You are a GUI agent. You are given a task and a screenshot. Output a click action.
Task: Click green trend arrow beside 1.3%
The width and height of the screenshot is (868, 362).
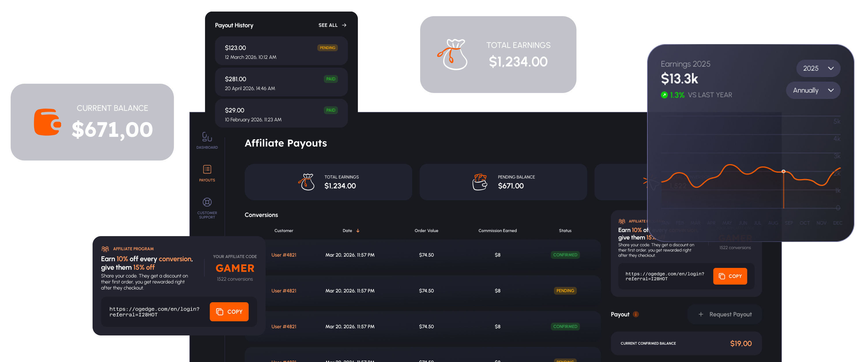point(664,95)
